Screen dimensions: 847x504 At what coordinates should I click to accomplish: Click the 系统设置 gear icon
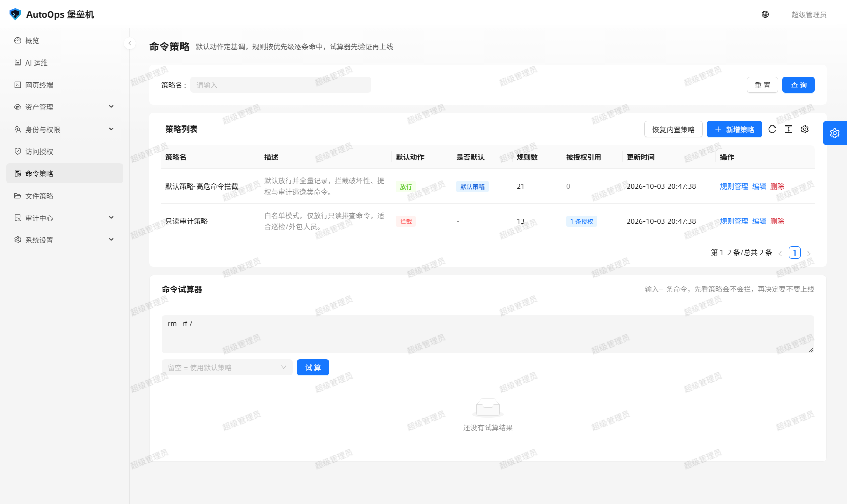[x=18, y=240]
